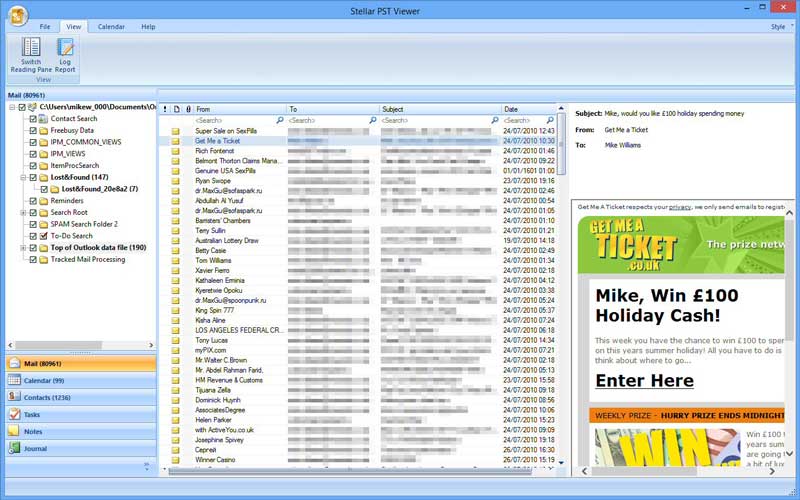Screen dimensions: 800x500
Task: Click Switch Reading Pane icon
Action: coord(31,47)
